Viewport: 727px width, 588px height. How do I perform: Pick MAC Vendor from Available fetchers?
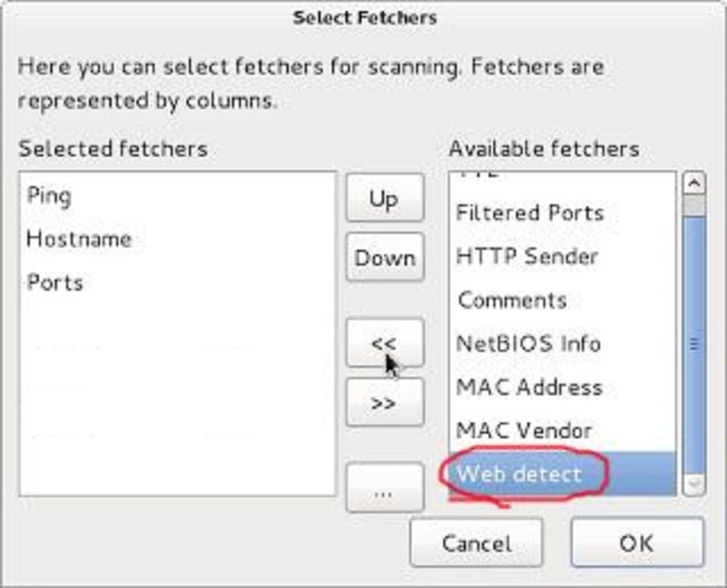[523, 431]
